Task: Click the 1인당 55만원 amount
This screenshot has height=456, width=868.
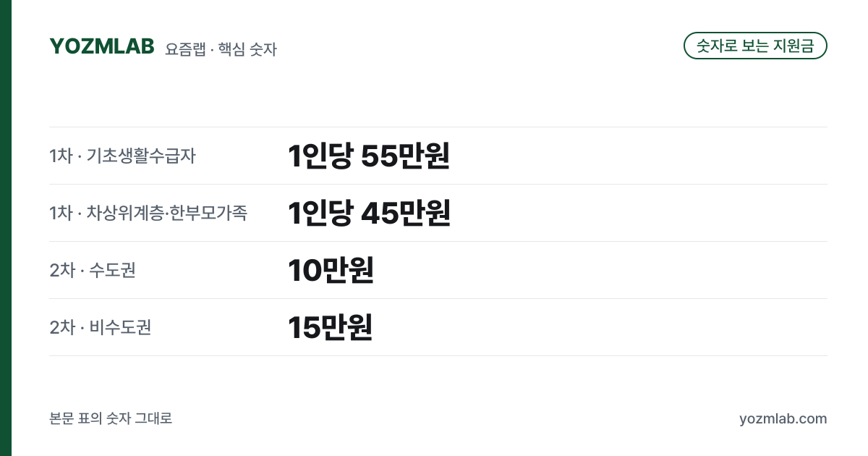Action: click(x=369, y=156)
